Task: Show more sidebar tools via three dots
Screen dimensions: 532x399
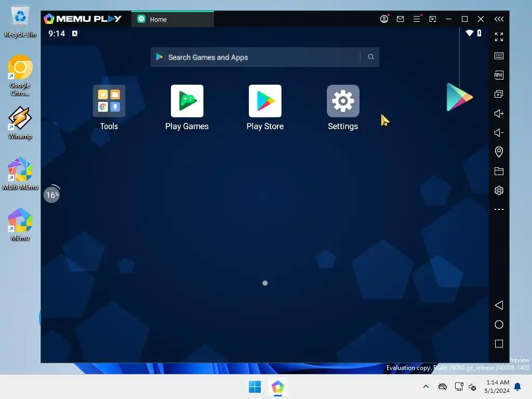Action: pyautogui.click(x=499, y=209)
